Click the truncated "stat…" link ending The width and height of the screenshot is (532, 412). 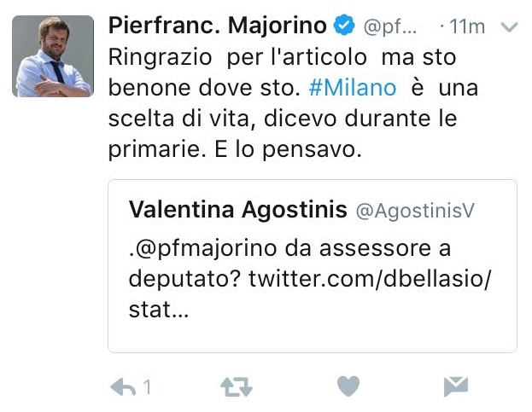[157, 310]
